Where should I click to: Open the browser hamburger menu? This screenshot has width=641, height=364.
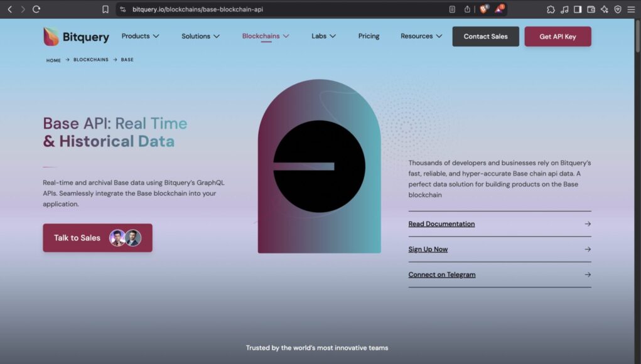coord(631,9)
